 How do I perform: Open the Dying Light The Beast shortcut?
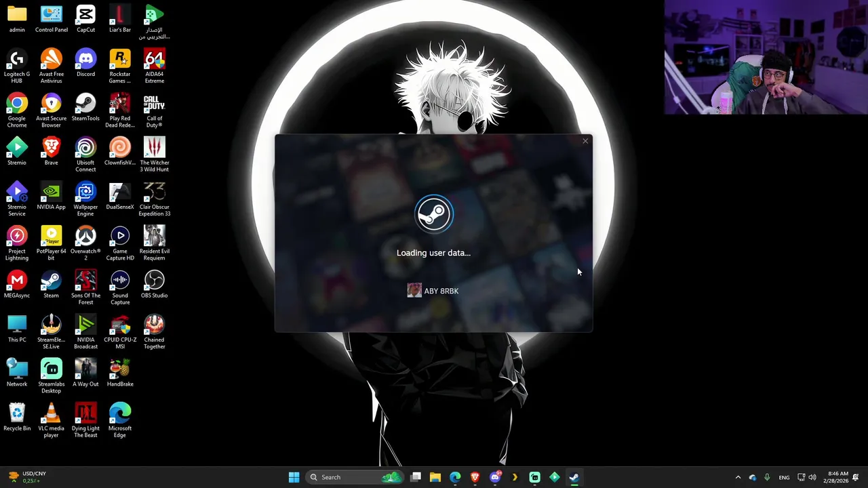[85, 420]
